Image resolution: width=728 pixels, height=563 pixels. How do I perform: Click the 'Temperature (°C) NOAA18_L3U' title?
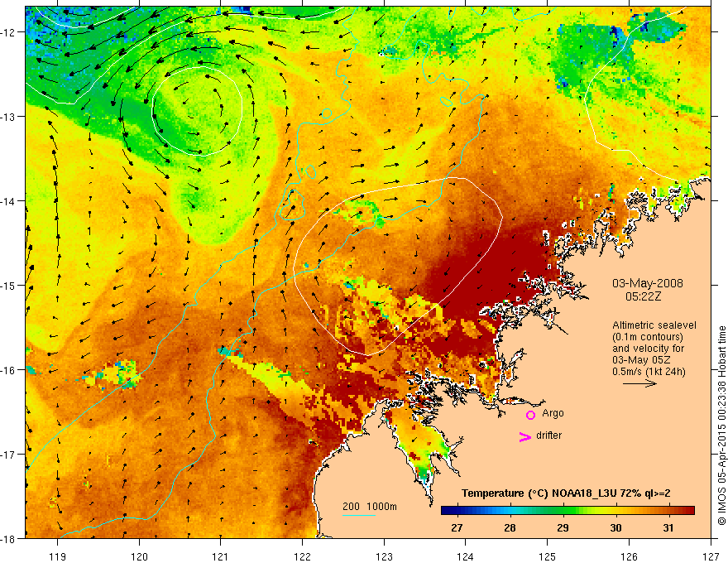click(x=539, y=493)
